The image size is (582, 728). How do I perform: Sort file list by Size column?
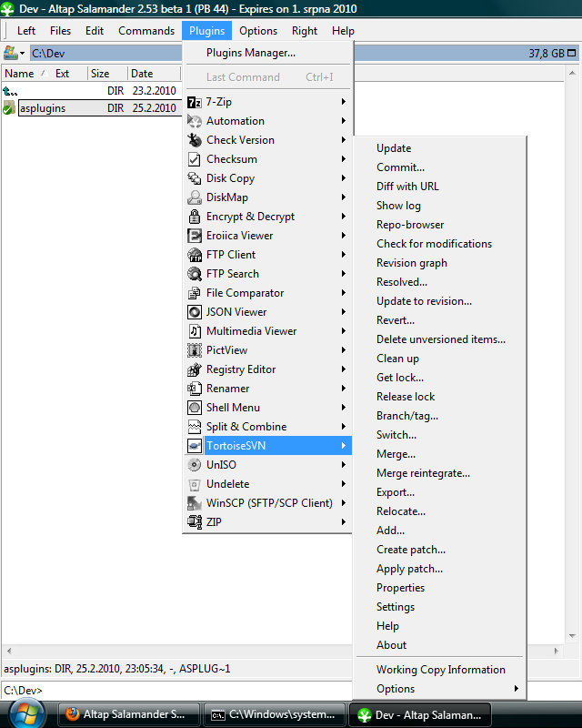(100, 74)
